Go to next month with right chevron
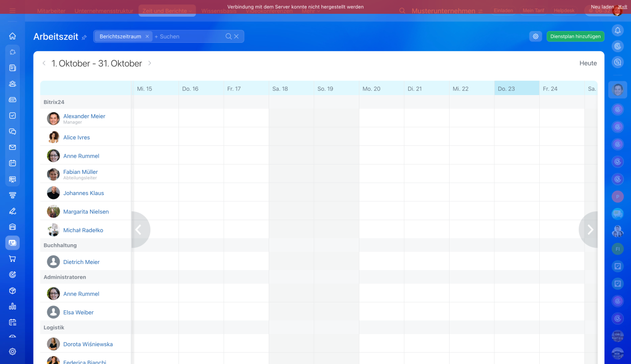631x364 pixels. [x=150, y=64]
